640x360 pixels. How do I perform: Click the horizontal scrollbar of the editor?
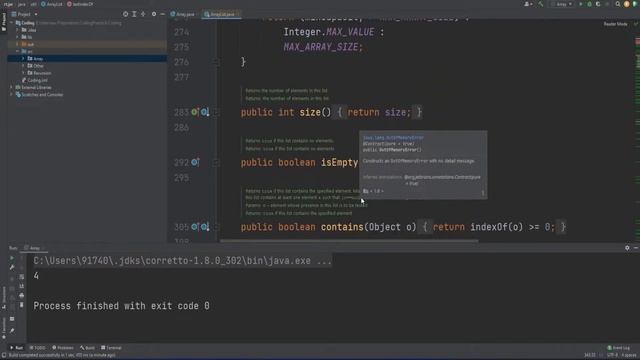[349, 241]
